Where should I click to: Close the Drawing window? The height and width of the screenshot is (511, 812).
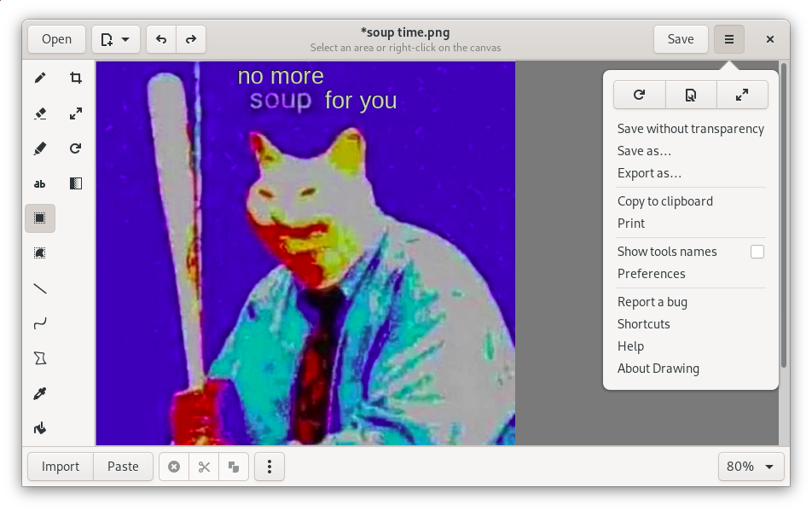[770, 39]
